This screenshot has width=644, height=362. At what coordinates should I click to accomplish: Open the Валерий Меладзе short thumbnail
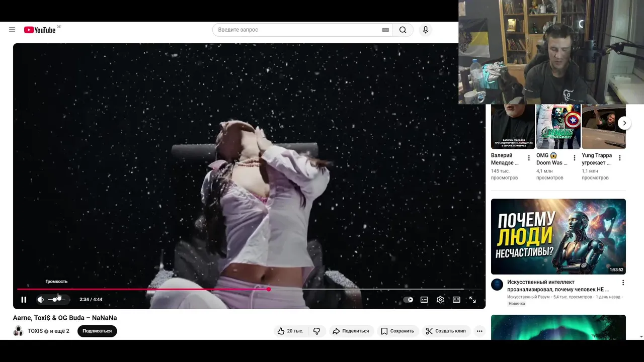coord(513,127)
